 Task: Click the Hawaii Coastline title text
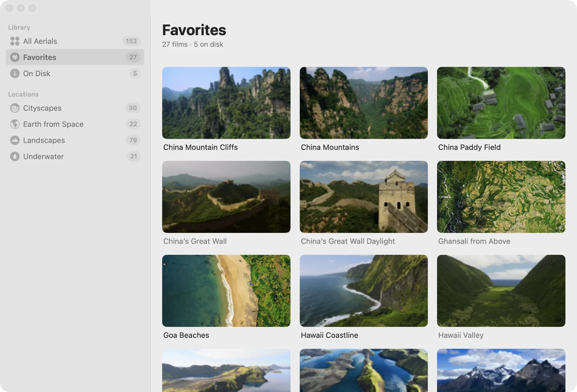click(x=329, y=335)
